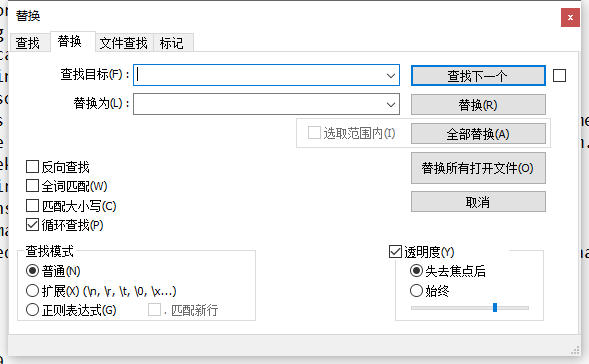The width and height of the screenshot is (589, 364).
Task: Click 替换所有打开文件(O) button
Action: pyautogui.click(x=478, y=168)
